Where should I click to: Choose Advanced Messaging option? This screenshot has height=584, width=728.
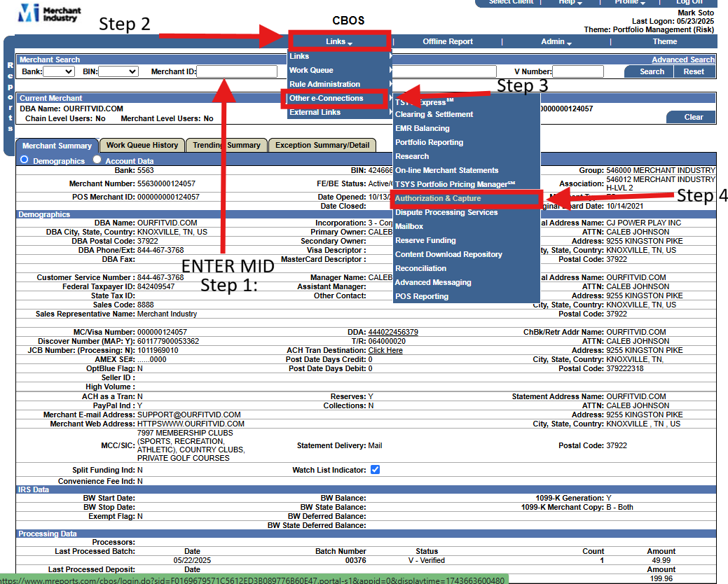[x=466, y=282]
